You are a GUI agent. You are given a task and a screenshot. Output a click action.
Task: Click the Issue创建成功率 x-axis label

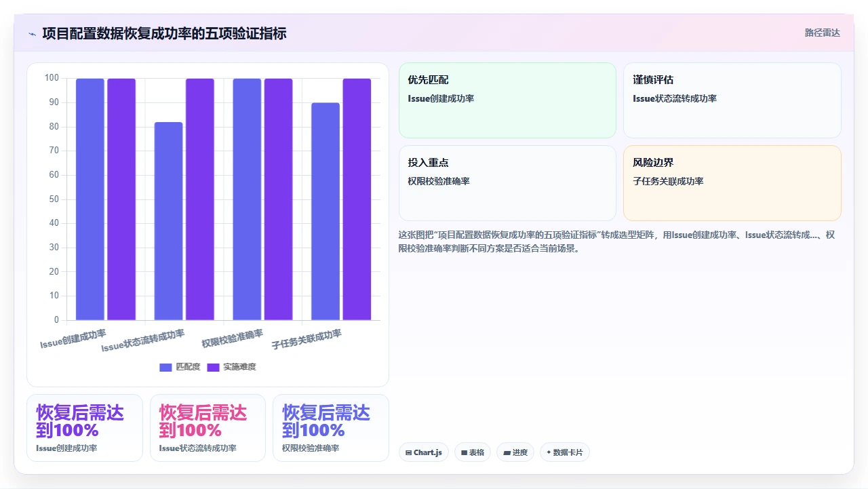[x=73, y=339]
